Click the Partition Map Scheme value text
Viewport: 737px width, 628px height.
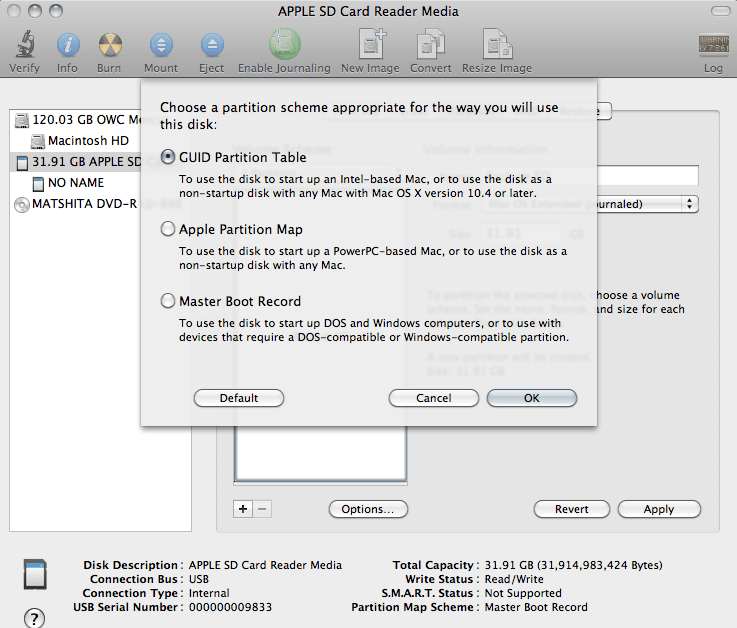pos(536,607)
